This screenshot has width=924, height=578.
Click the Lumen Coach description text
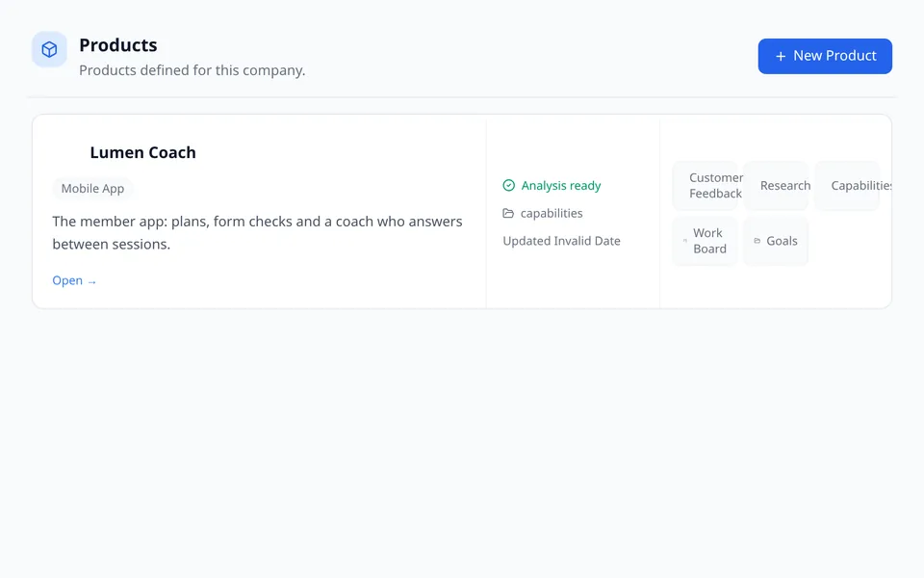[x=258, y=232]
